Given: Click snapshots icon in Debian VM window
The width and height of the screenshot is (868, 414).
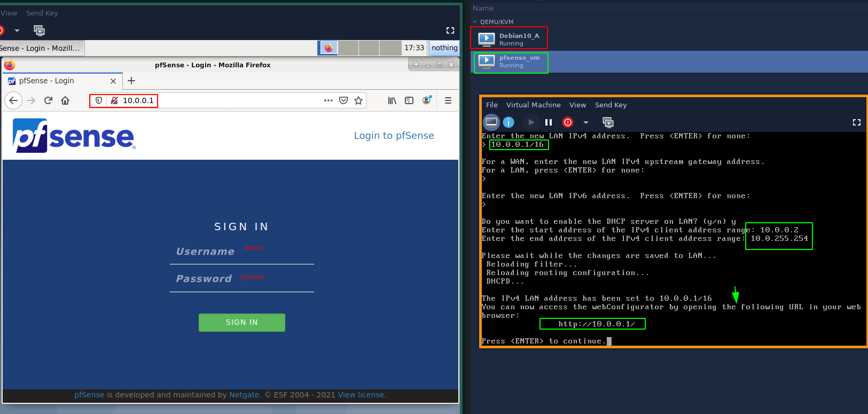Looking at the screenshot, I should point(39,30).
